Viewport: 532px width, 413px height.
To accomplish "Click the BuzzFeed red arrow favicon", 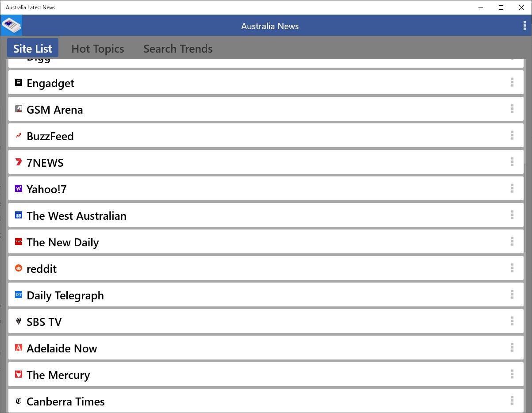I will (x=19, y=135).
